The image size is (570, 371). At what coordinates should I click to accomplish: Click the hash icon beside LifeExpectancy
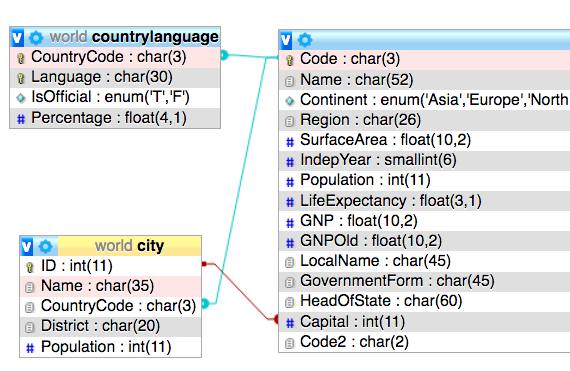[290, 202]
